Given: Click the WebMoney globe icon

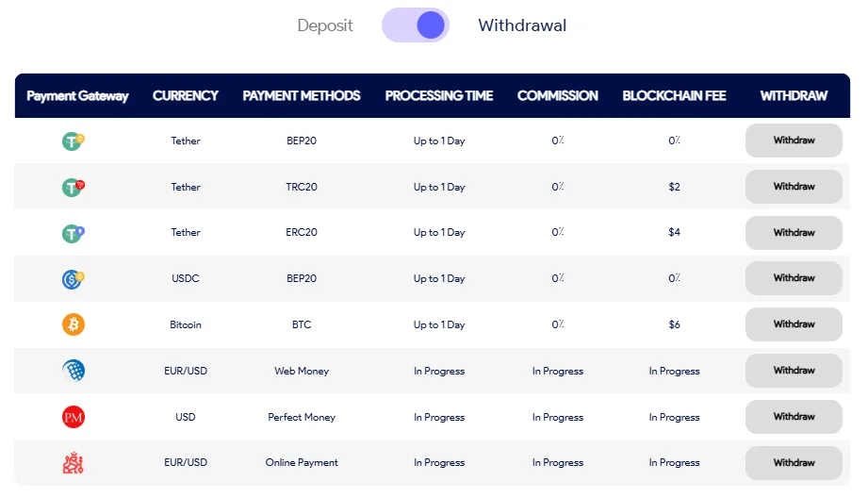Looking at the screenshot, I should [x=74, y=371].
